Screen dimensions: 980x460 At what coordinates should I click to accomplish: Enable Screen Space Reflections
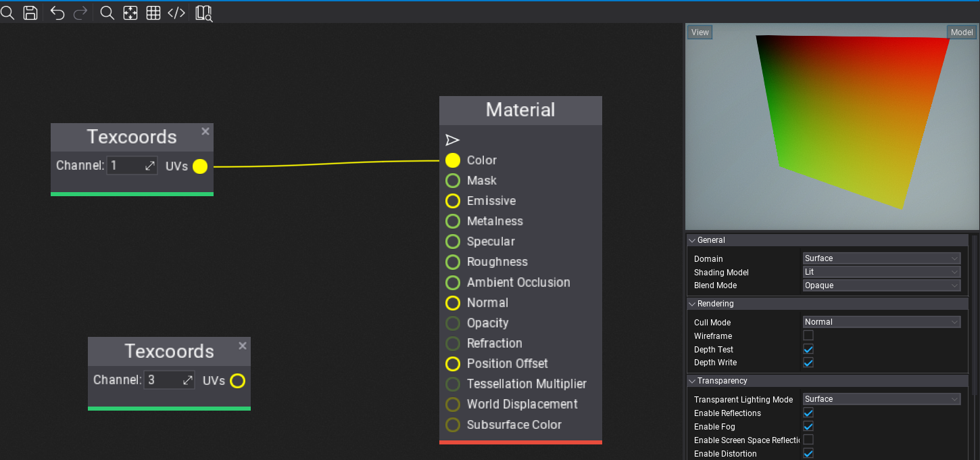808,440
